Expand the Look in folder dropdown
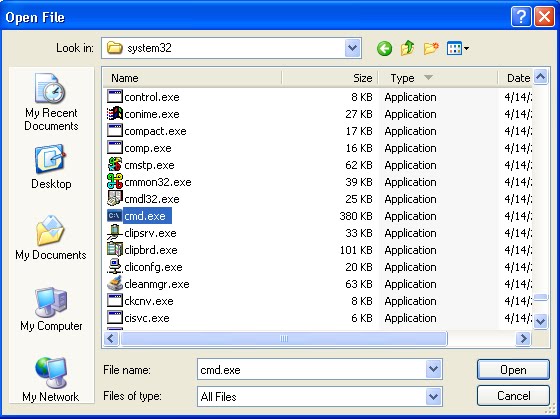The height and width of the screenshot is (419, 560). pos(352,48)
